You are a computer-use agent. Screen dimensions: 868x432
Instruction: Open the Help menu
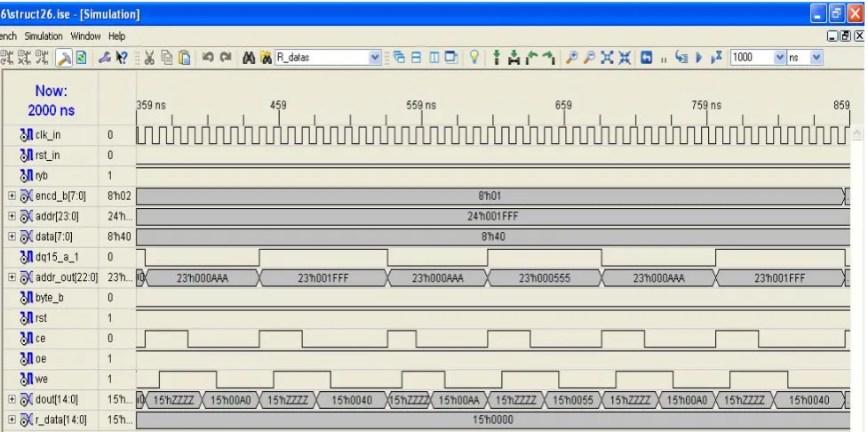point(116,36)
